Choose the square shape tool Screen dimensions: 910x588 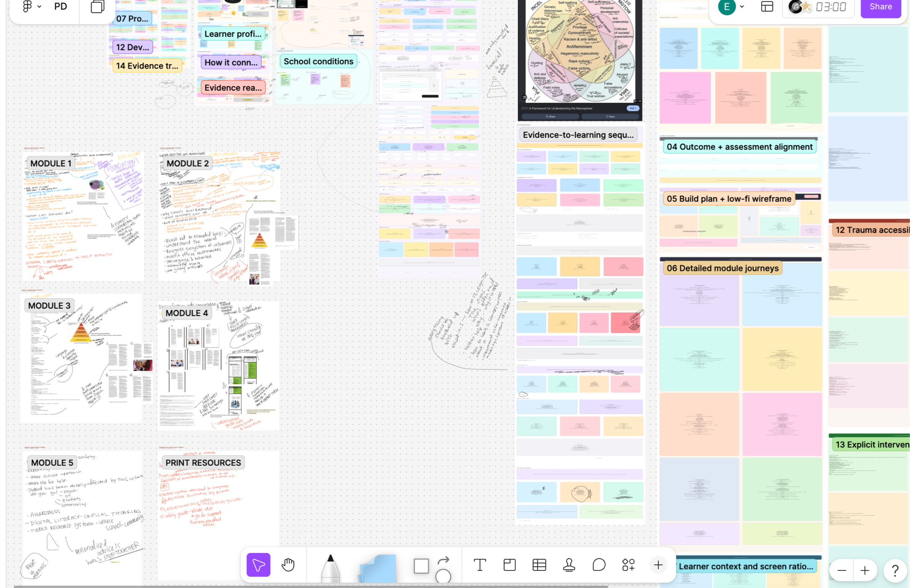421,566
